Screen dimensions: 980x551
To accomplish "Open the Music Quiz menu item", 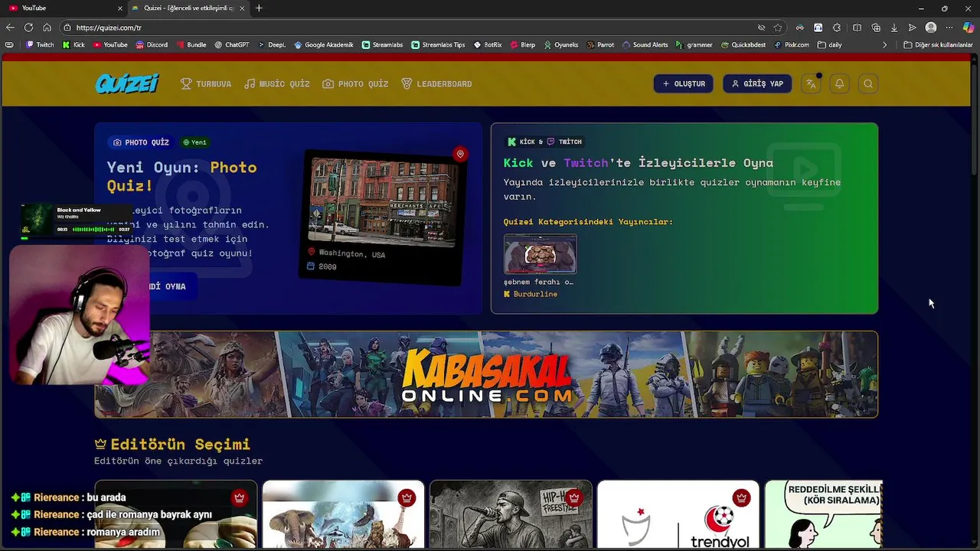I will pyautogui.click(x=277, y=83).
